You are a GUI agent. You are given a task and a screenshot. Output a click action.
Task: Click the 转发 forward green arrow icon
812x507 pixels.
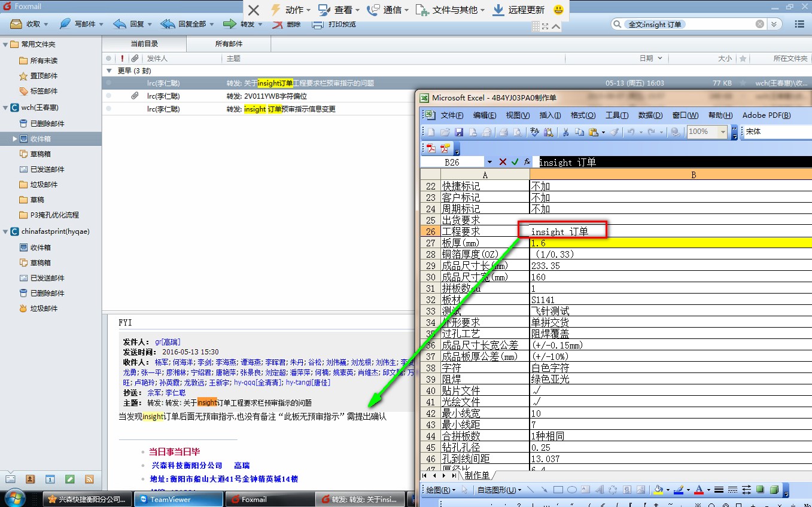[230, 25]
